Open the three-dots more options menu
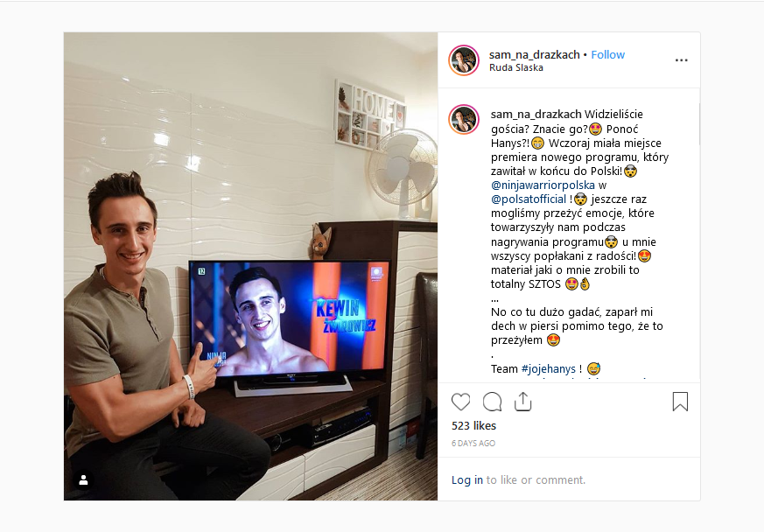The image size is (764, 532). 681,59
